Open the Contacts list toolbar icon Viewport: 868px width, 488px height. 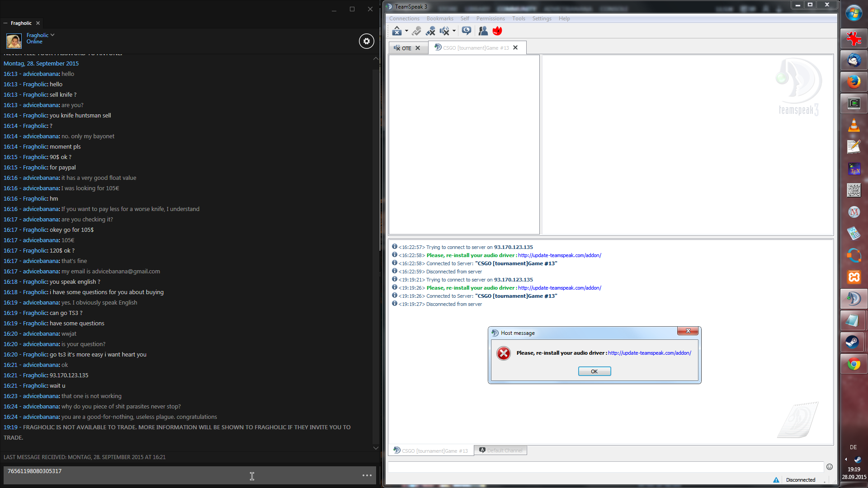(x=483, y=31)
